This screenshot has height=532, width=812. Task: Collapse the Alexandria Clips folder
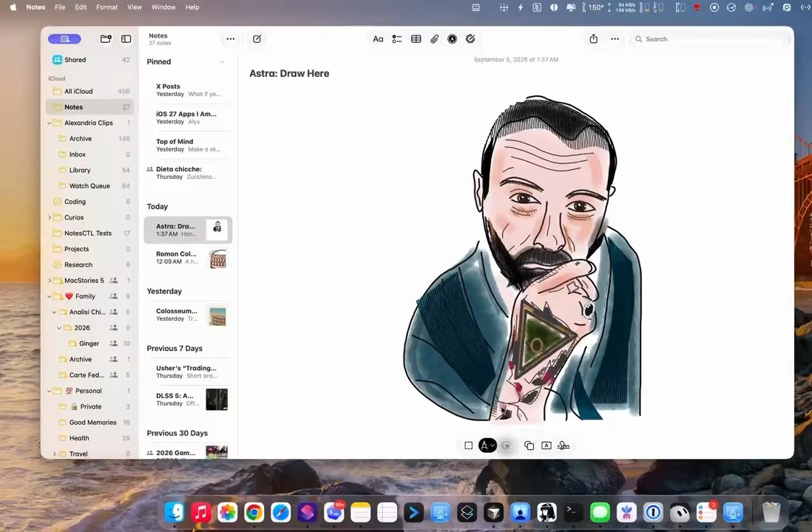pos(50,123)
